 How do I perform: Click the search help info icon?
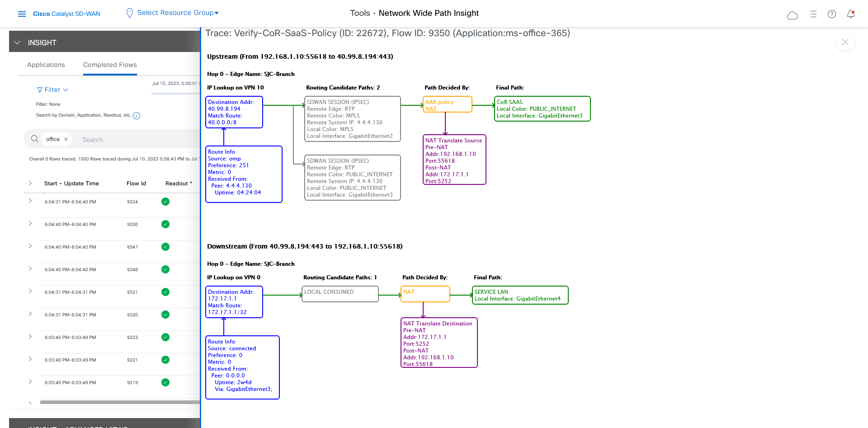coord(137,116)
